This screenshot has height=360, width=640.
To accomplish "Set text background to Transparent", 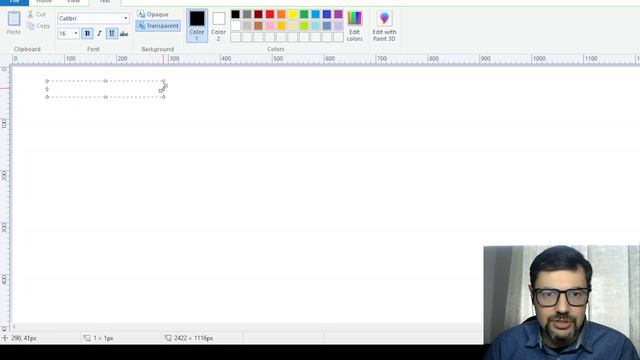I will tap(158, 26).
